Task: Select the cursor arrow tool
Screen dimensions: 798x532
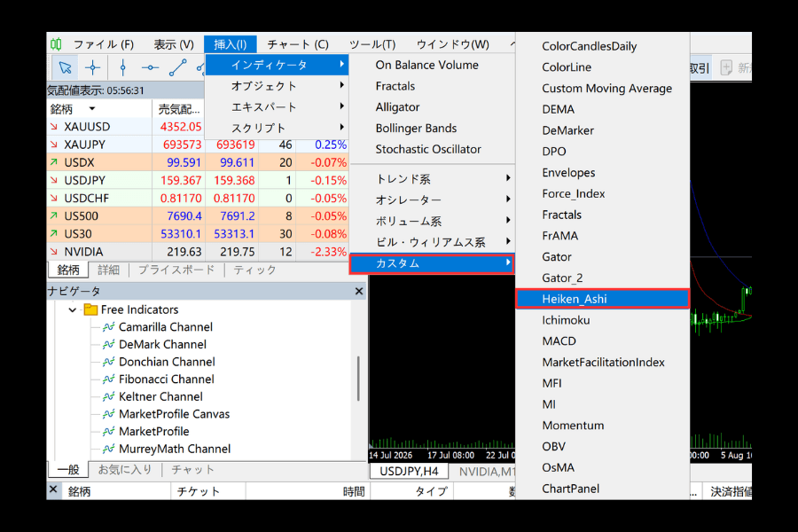Action: click(65, 67)
